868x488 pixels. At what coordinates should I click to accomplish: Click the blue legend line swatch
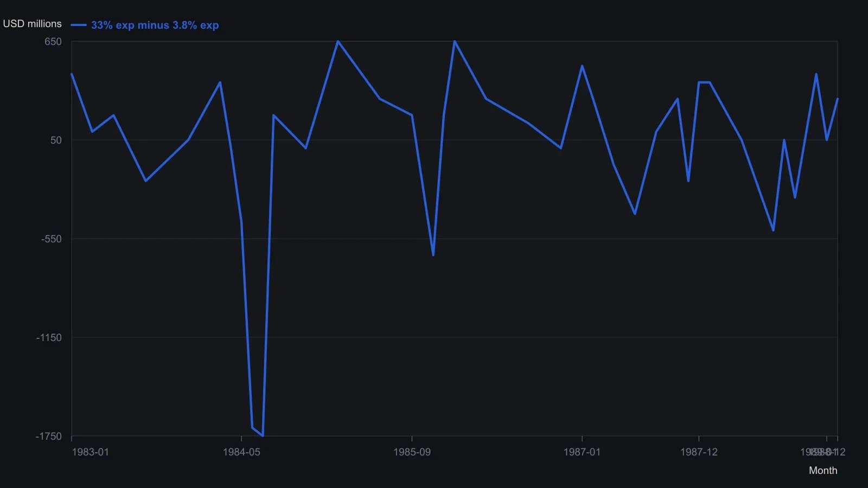point(79,25)
